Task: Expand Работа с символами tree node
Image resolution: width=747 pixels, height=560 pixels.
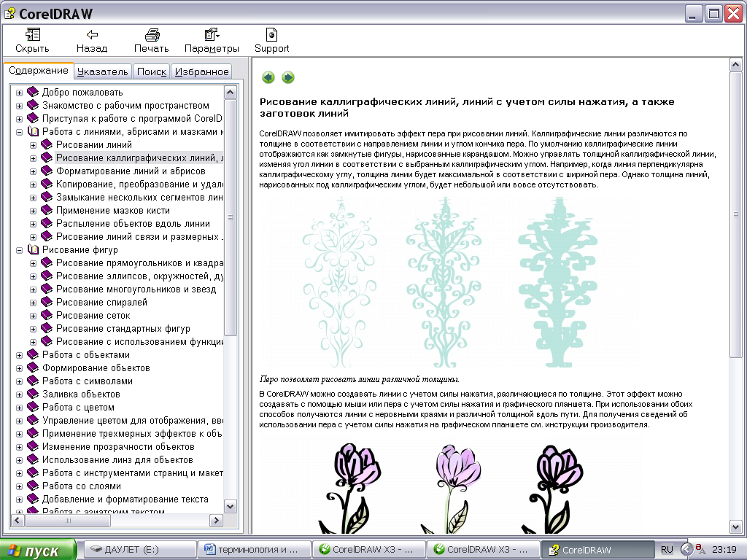Action: point(19,381)
